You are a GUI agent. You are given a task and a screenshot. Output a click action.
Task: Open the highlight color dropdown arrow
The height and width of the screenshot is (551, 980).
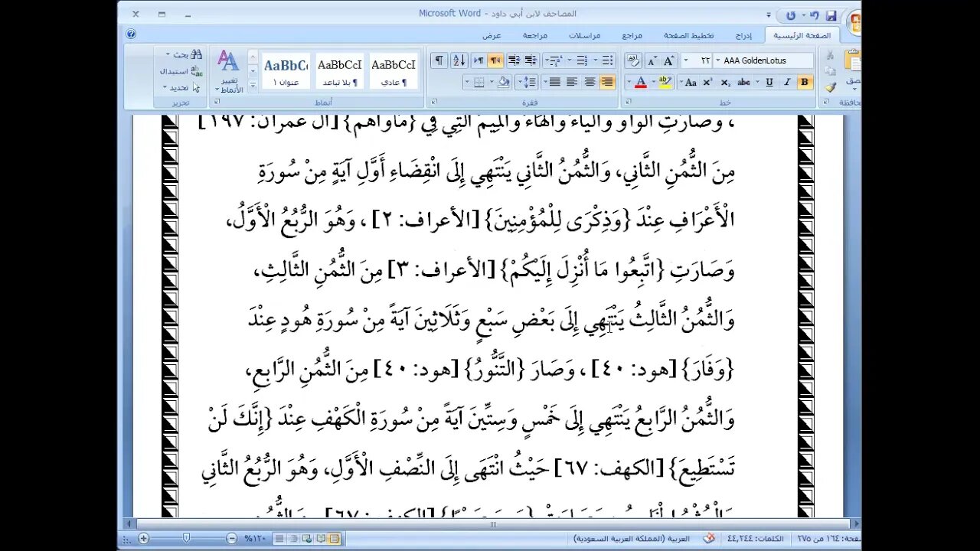[653, 82]
